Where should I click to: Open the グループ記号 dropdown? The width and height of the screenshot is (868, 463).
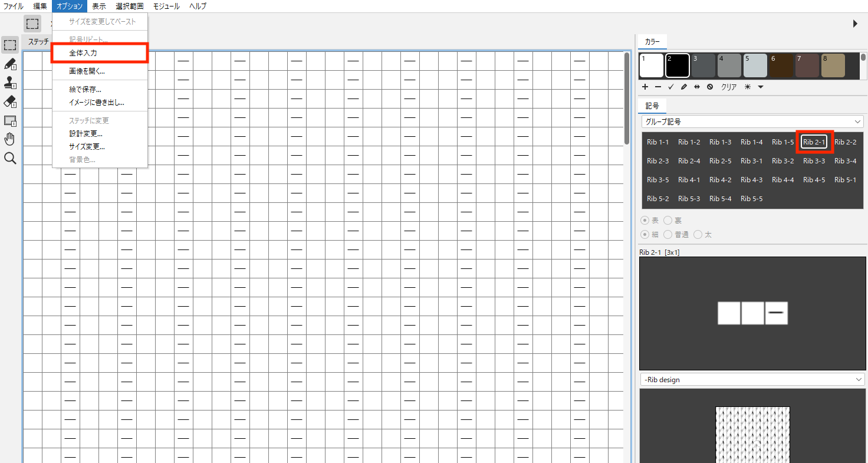752,122
